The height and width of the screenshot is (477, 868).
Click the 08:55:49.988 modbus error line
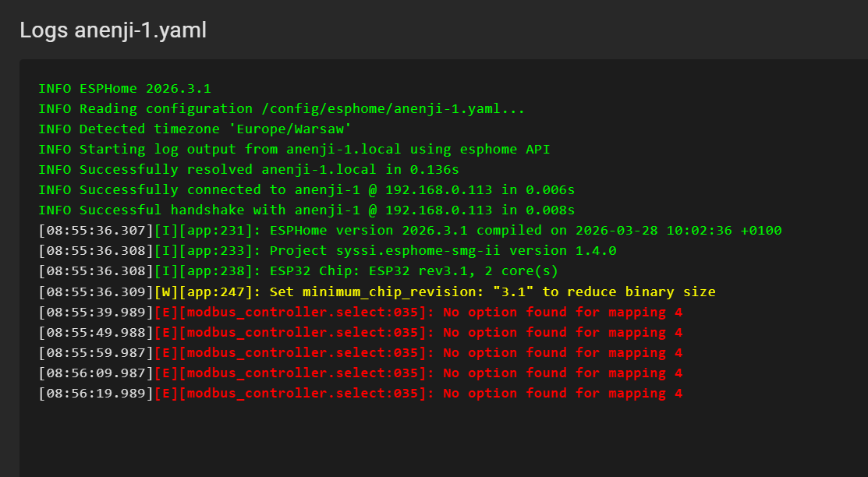(x=360, y=333)
